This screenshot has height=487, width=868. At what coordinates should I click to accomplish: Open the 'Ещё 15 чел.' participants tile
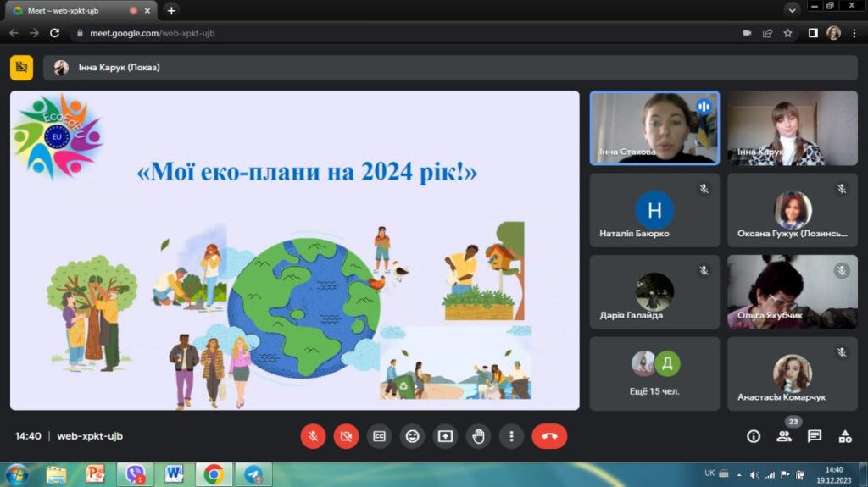pos(654,374)
